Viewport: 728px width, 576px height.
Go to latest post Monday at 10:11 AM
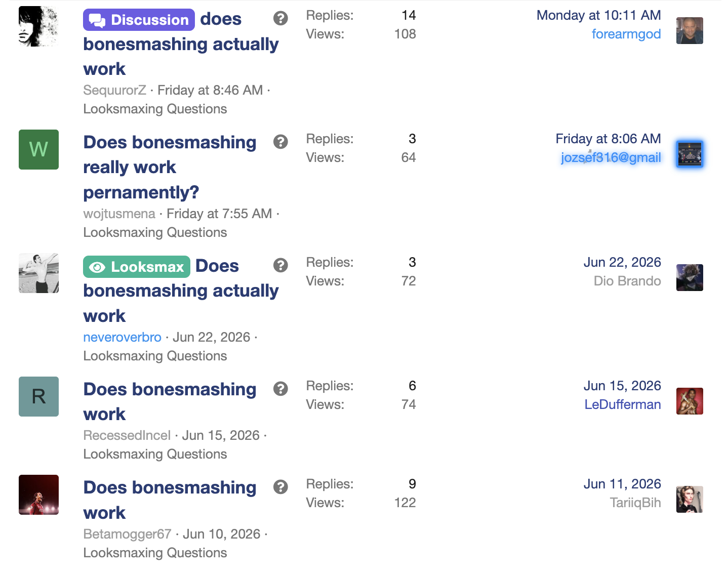599,15
